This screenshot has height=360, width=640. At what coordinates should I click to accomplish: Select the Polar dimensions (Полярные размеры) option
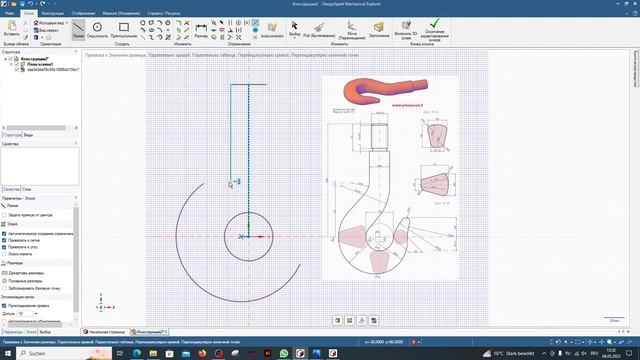[x=22, y=281]
